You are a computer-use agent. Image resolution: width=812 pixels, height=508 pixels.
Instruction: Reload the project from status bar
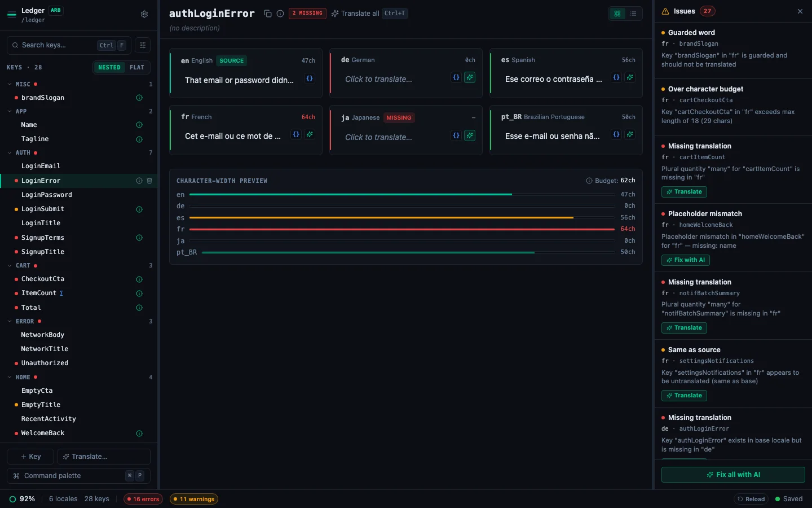click(x=751, y=499)
